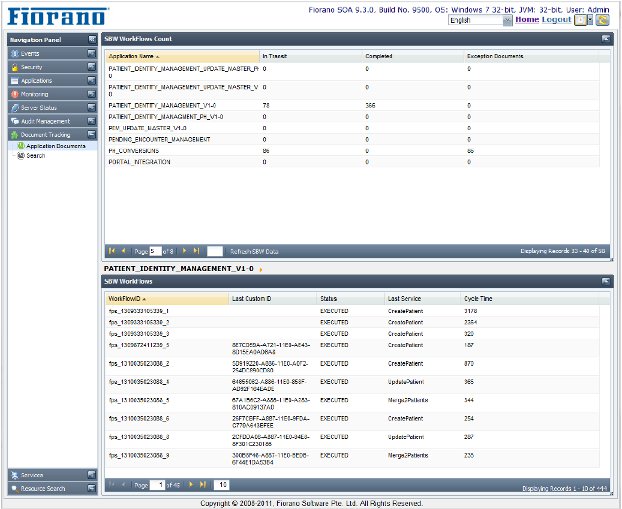Image resolution: width=622 pixels, height=509 pixels.
Task: Click the Document Tracking icon
Action: [15, 135]
